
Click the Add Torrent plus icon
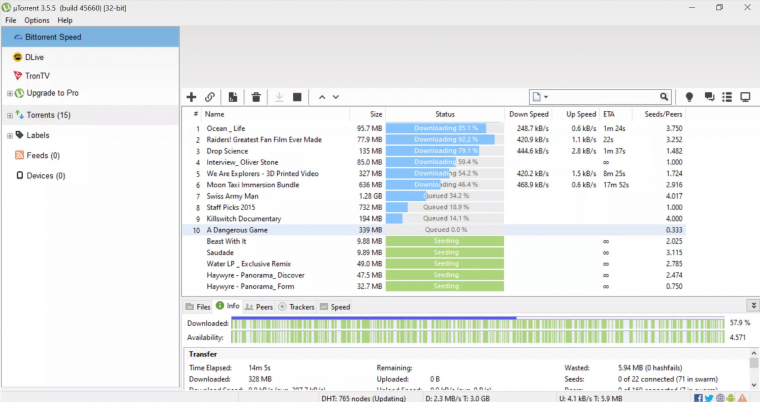(191, 97)
